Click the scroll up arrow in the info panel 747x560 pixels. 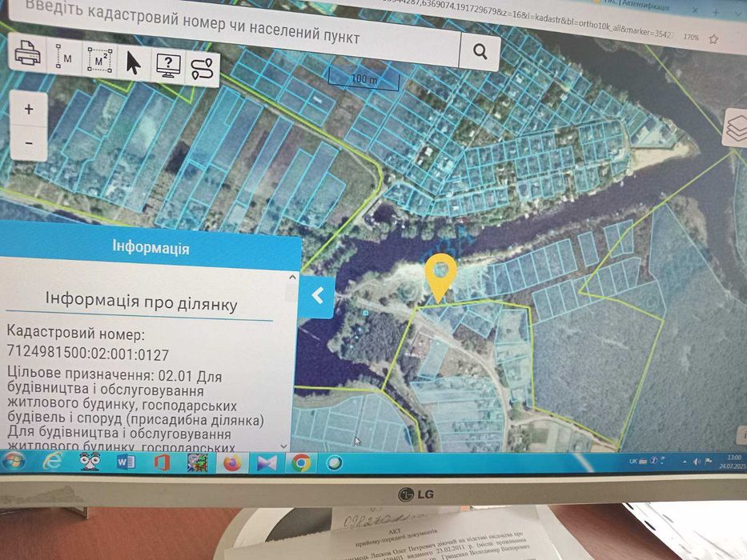292,277
